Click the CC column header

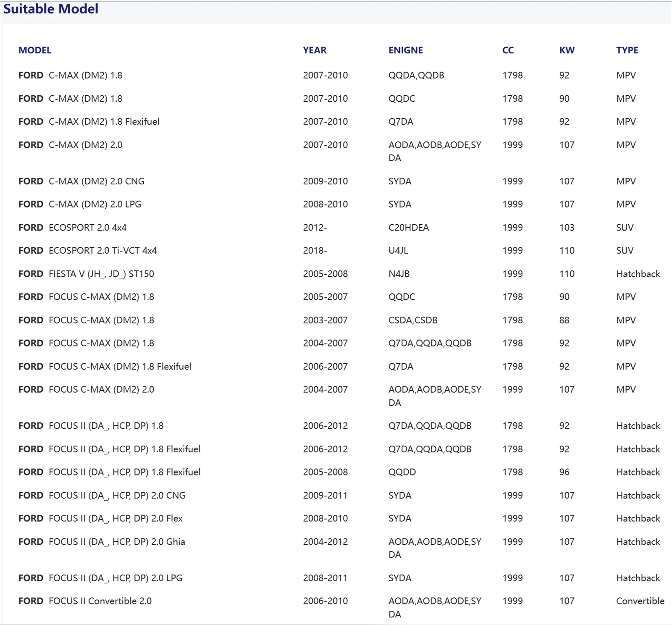click(x=508, y=50)
